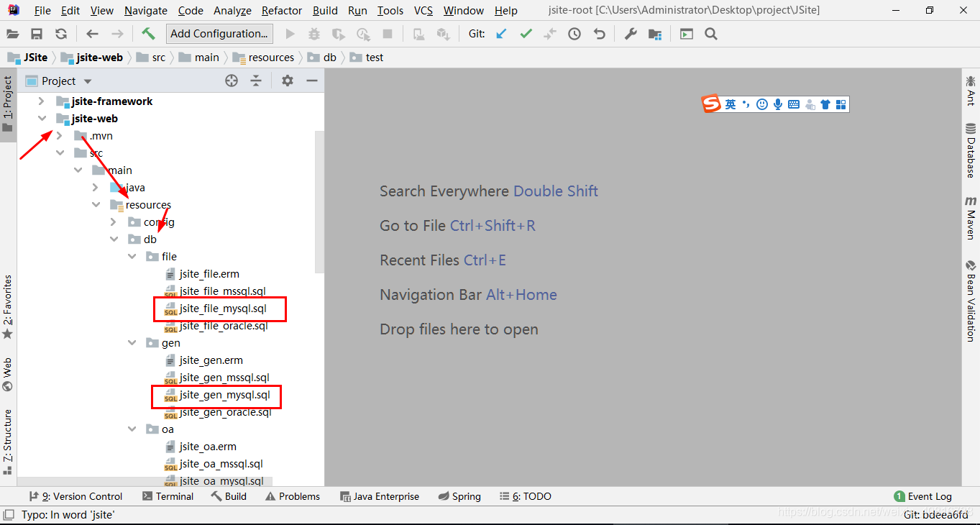980x525 pixels.
Task: Select jsite_file_mysql.sql
Action: point(223,309)
